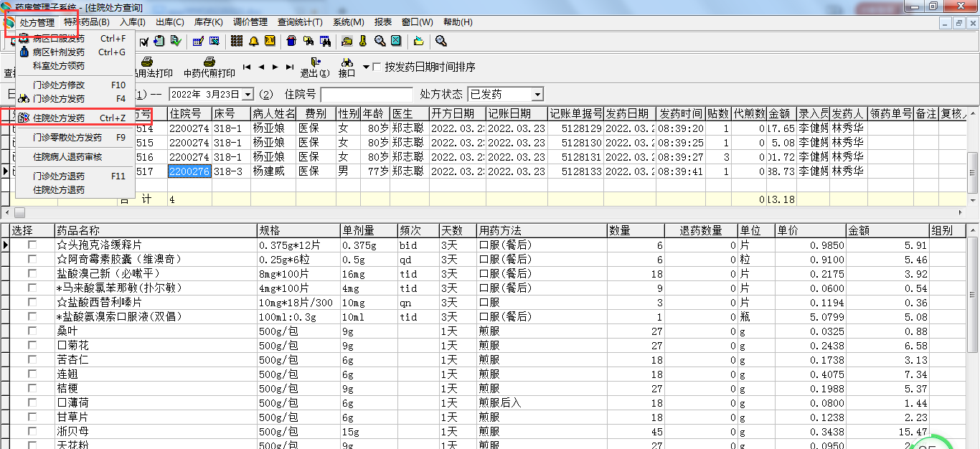This screenshot has width=980, height=449.
Task: Click into the 住院号 input field
Action: pyautogui.click(x=367, y=95)
